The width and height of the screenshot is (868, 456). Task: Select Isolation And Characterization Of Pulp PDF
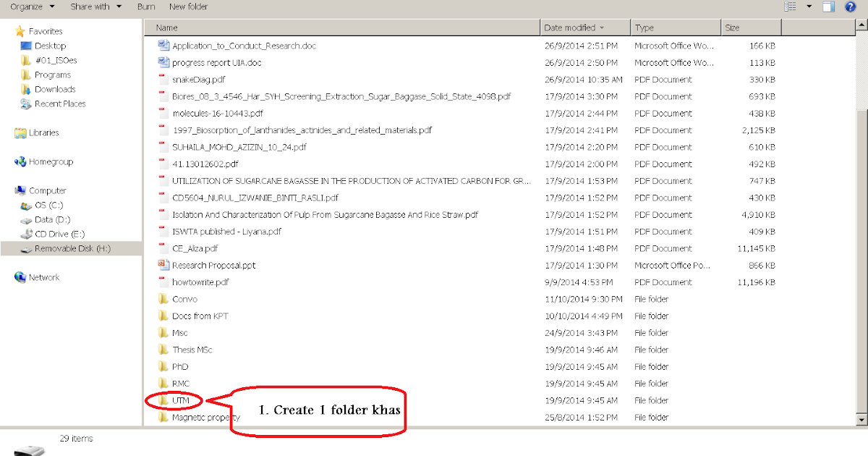tap(325, 214)
